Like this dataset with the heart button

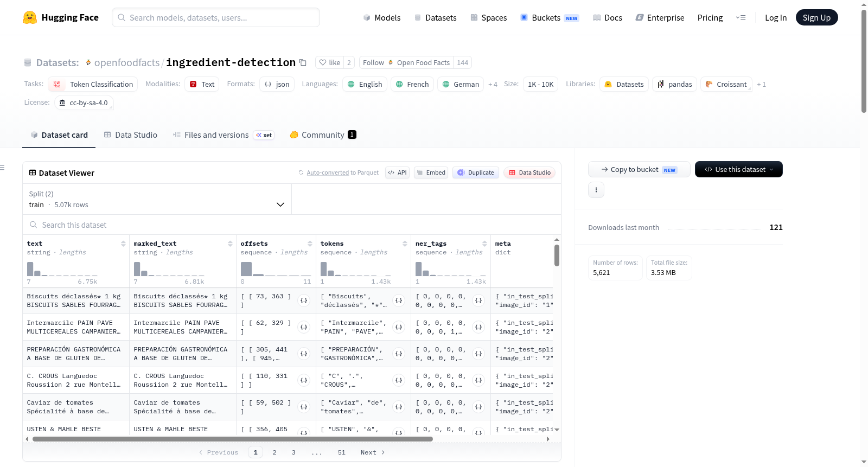tap(329, 62)
